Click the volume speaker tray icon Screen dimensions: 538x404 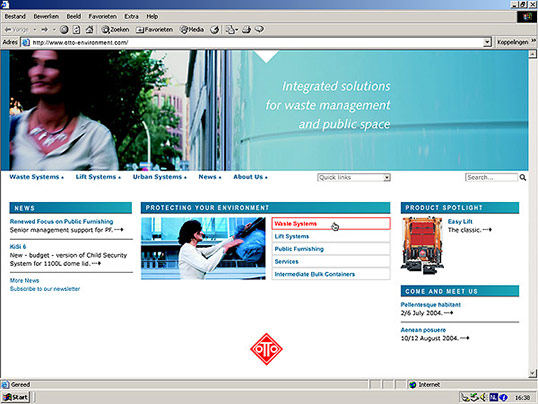tap(484, 397)
